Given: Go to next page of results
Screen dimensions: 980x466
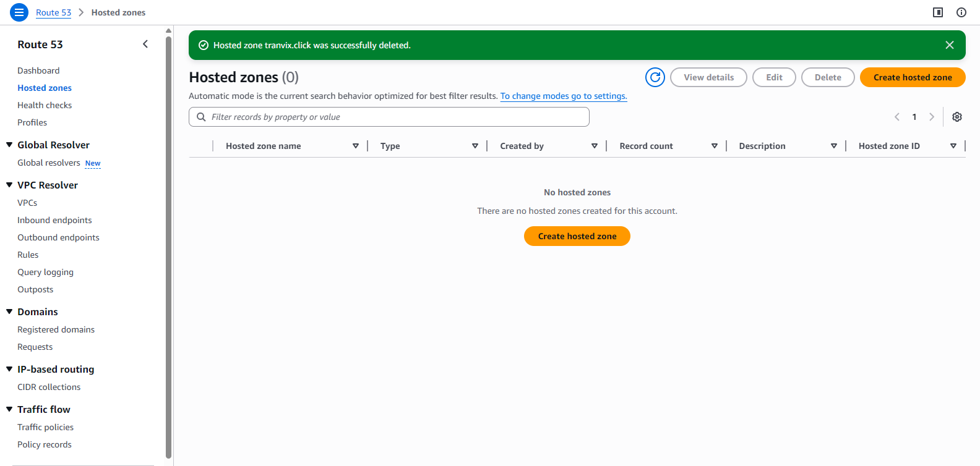Looking at the screenshot, I should pyautogui.click(x=932, y=117).
